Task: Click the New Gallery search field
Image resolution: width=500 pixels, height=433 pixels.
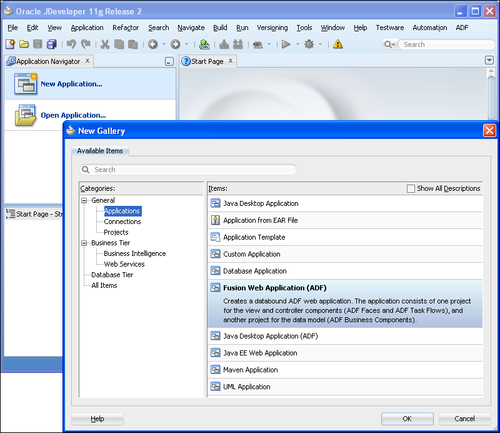Action: tap(188, 170)
